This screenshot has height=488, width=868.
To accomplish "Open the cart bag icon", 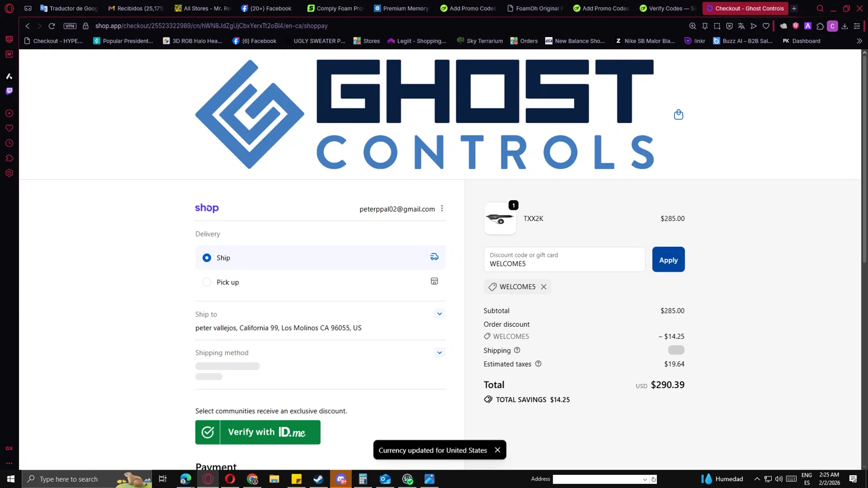I will click(679, 114).
